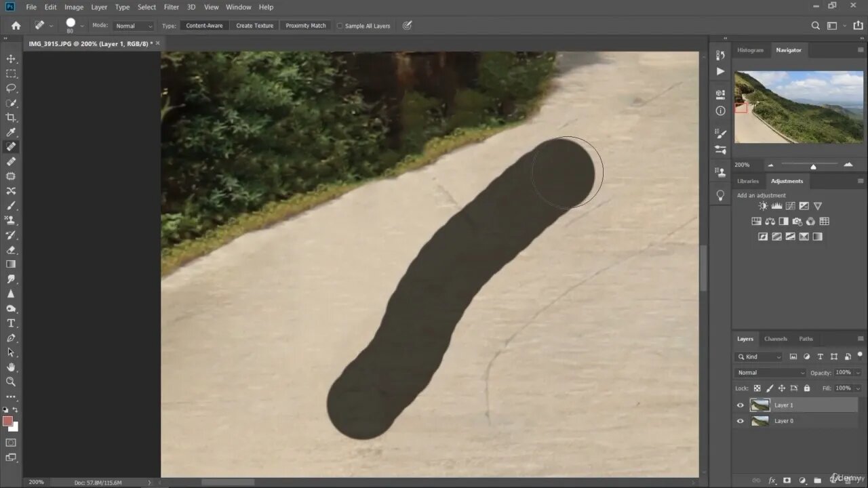868x488 pixels.
Task: Add Brightness/Contrast adjustment
Action: pos(764,206)
